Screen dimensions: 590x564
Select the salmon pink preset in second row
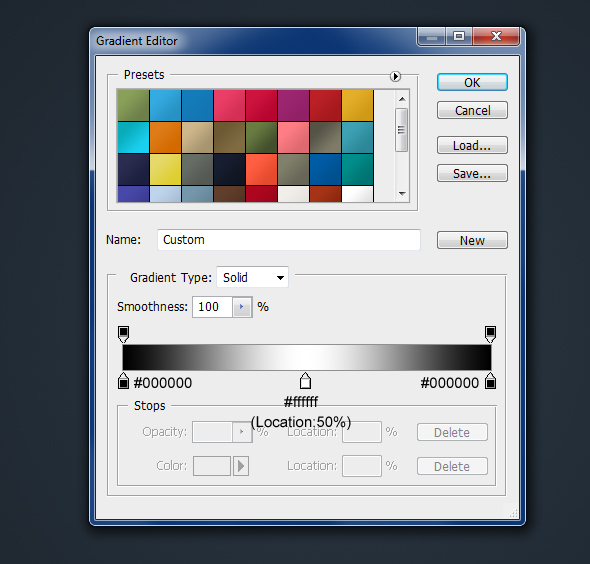pyautogui.click(x=293, y=137)
